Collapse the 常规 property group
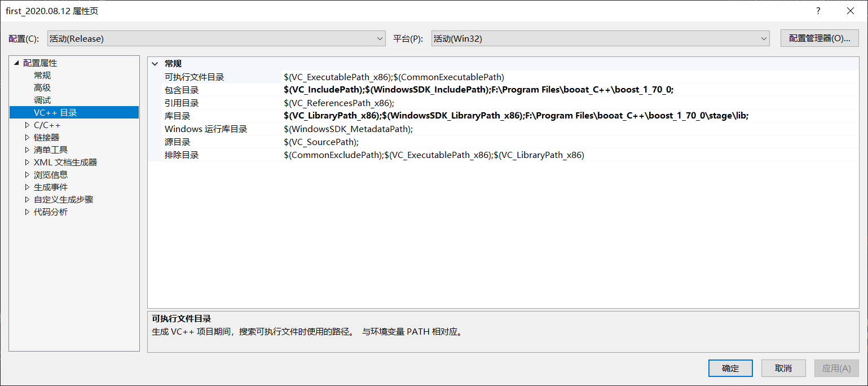The width and height of the screenshot is (868, 386). (x=156, y=63)
